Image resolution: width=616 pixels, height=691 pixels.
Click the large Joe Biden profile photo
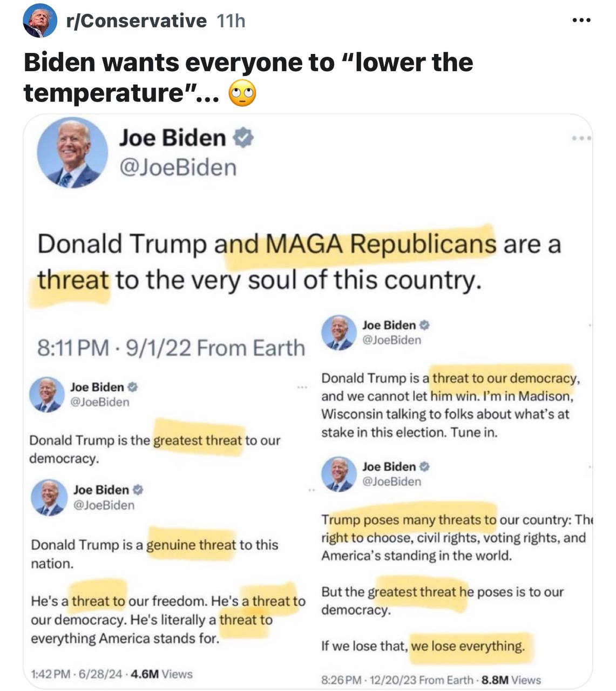click(72, 153)
